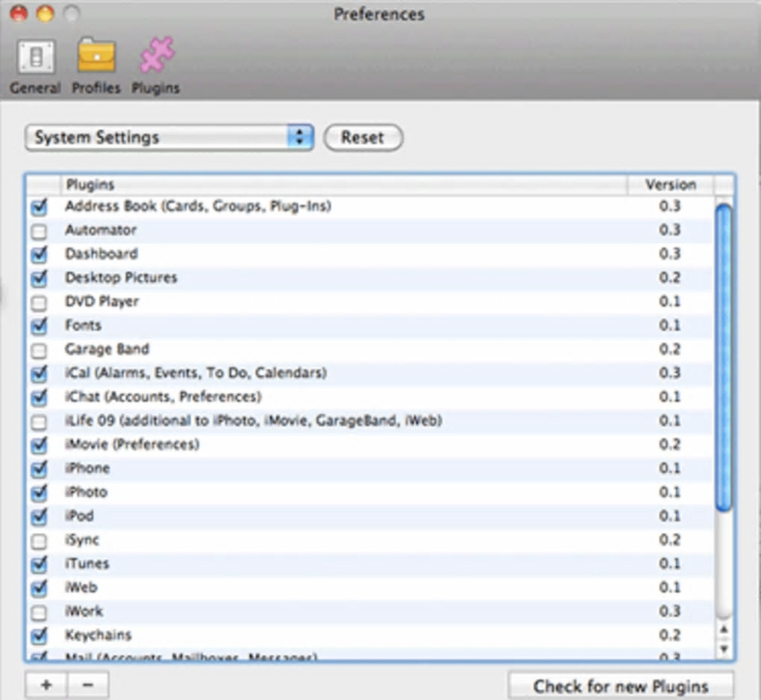The height and width of the screenshot is (700, 761).
Task: Select the Automator row name
Action: click(101, 230)
